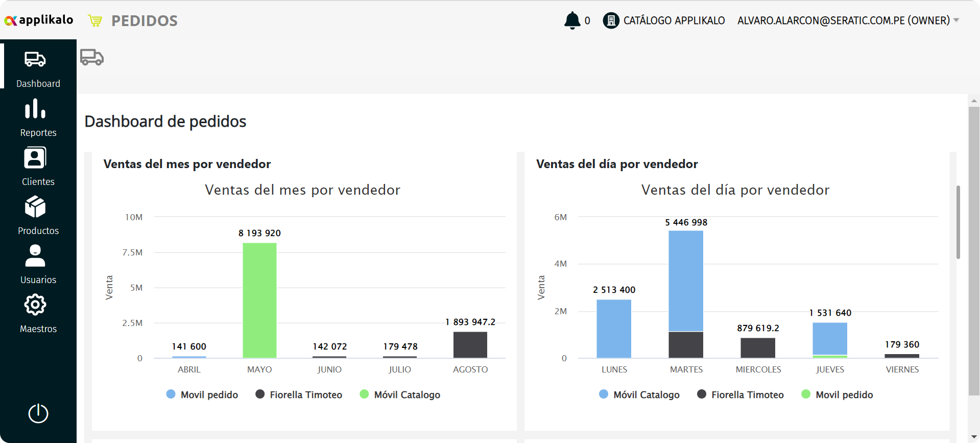Click the power logout icon

pyautogui.click(x=38, y=413)
